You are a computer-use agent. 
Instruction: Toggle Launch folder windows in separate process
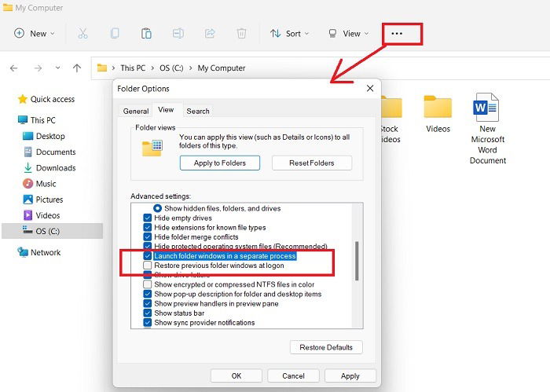coord(148,256)
